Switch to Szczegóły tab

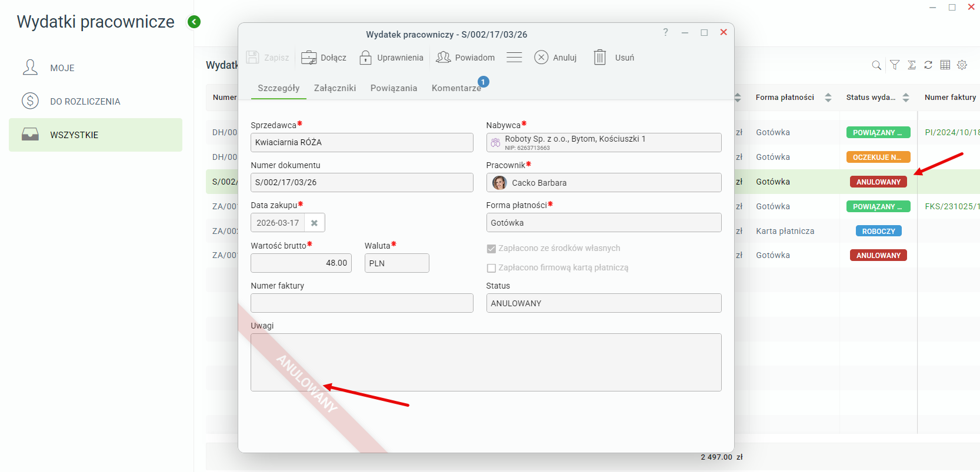pos(279,88)
